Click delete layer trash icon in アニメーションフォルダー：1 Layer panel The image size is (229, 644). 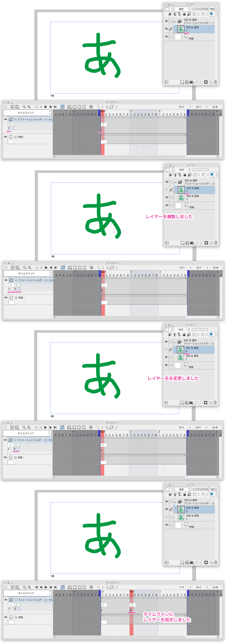215,82
